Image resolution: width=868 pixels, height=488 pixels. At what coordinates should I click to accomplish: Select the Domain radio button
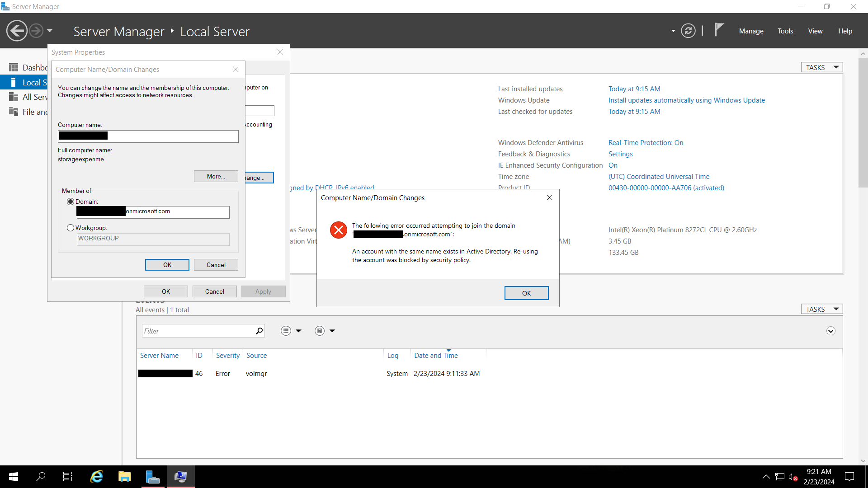pos(71,202)
